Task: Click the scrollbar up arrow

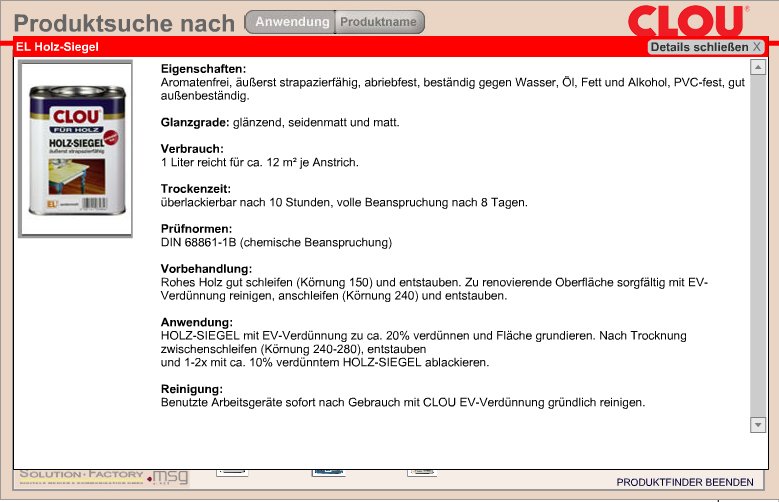Action: click(x=758, y=67)
